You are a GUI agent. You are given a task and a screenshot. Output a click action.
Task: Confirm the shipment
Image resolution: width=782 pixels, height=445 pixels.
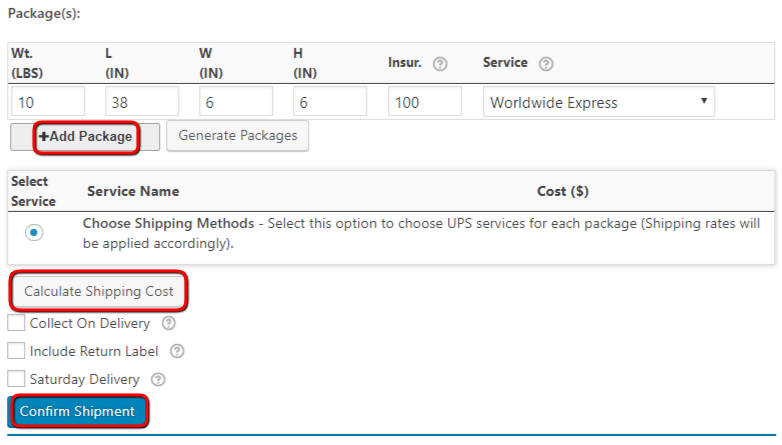(77, 412)
